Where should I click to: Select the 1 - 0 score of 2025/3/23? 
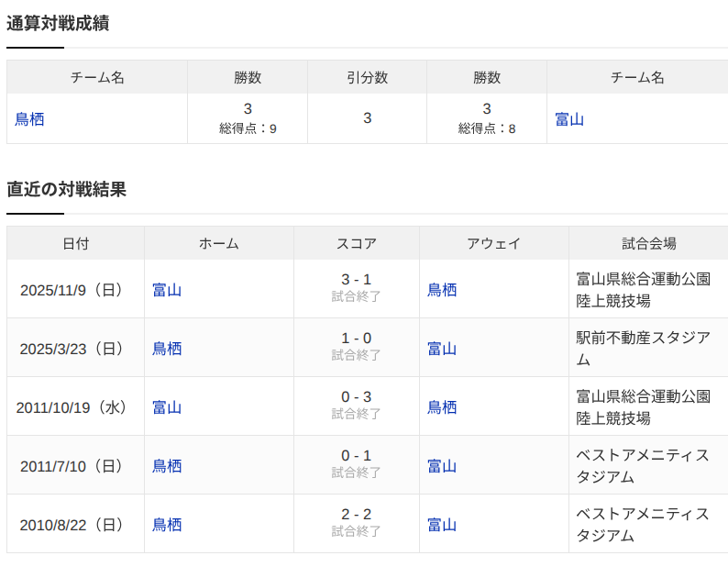point(356,338)
